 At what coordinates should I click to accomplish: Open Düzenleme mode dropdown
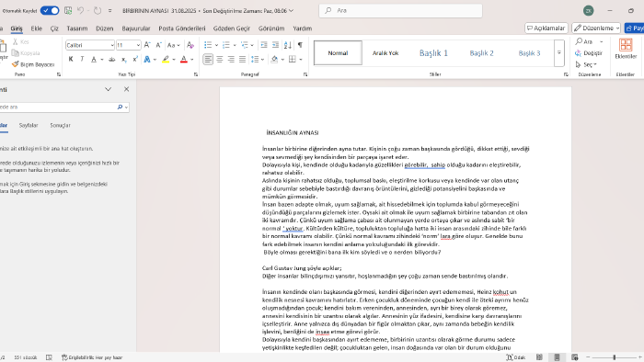pyautogui.click(x=596, y=28)
